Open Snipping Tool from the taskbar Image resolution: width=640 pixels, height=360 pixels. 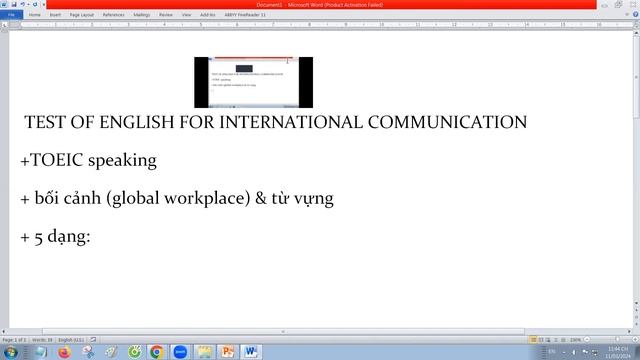coord(88,352)
